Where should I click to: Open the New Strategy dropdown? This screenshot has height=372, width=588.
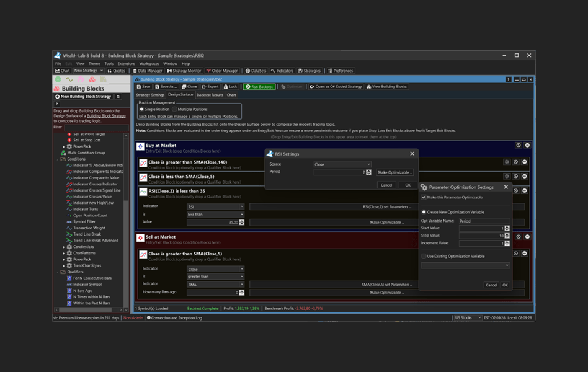(x=89, y=71)
